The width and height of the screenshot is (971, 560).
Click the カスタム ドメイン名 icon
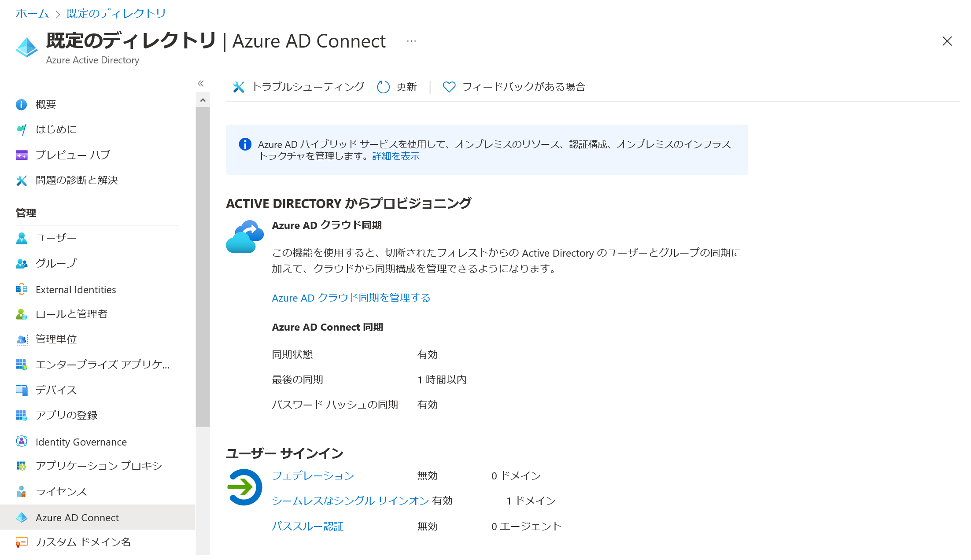tap(21, 542)
